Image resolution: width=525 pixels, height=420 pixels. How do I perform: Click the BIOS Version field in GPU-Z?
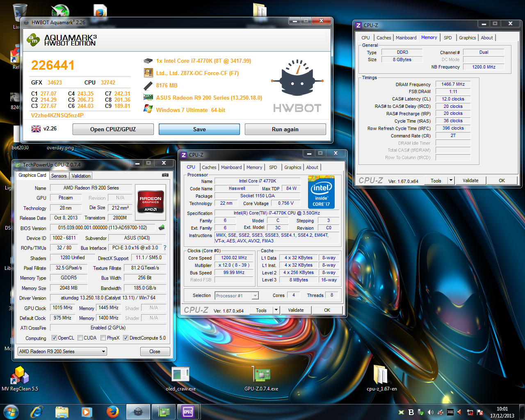tap(103, 228)
